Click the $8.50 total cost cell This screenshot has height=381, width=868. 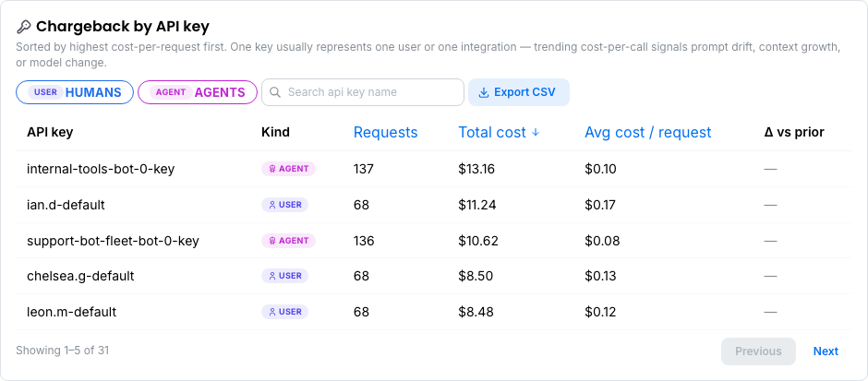[x=476, y=276]
